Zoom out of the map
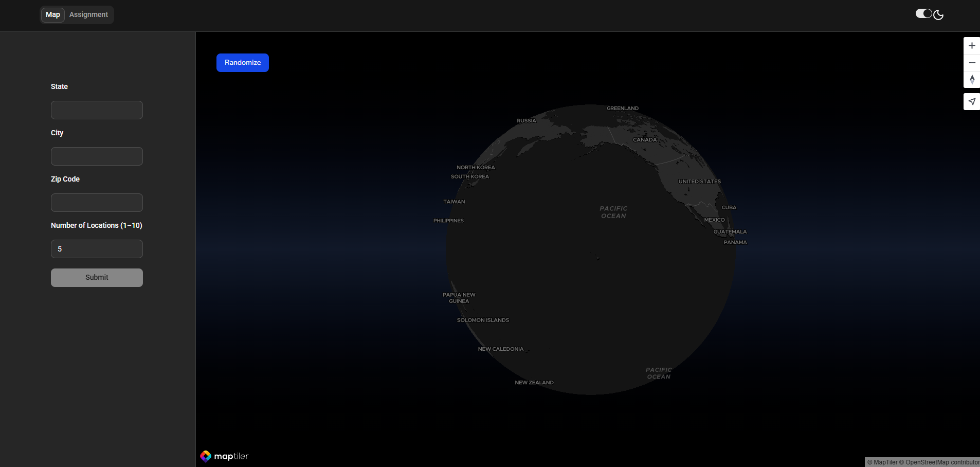 [x=971, y=63]
